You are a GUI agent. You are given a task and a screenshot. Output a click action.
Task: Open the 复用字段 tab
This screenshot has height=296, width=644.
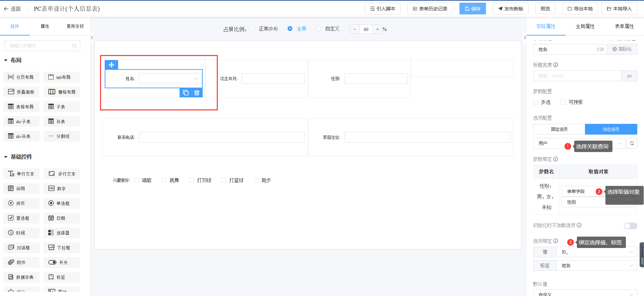pos(75,26)
